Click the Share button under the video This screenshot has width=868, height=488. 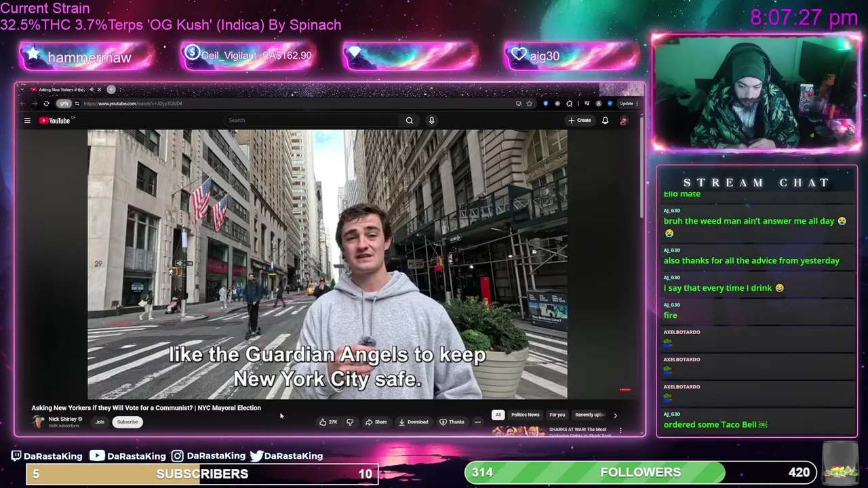click(376, 422)
